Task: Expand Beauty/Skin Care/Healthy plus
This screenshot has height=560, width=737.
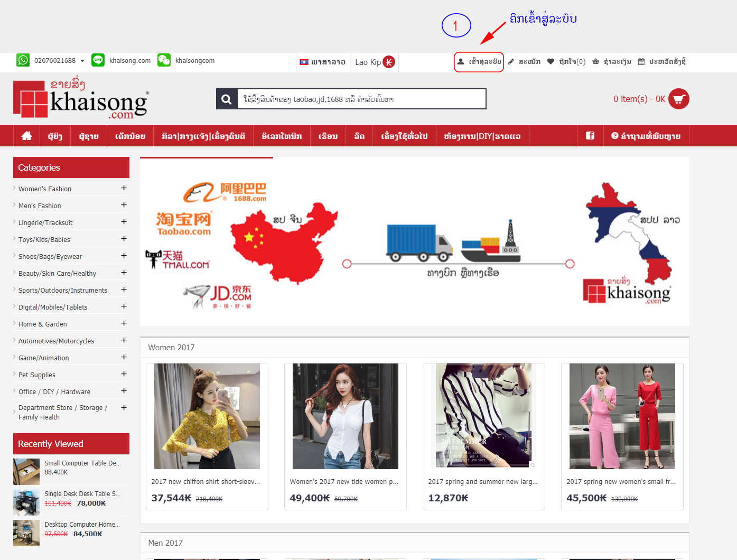Action: click(124, 273)
